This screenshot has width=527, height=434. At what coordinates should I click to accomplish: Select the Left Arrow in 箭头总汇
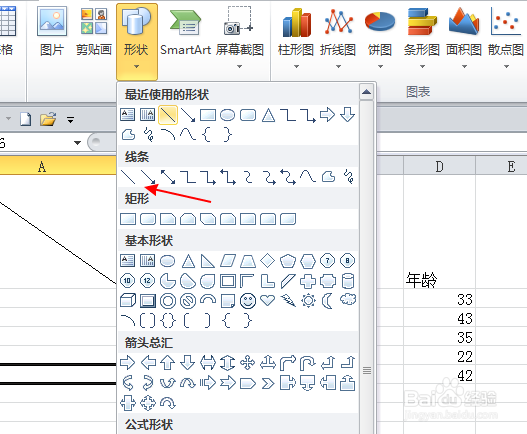point(148,363)
